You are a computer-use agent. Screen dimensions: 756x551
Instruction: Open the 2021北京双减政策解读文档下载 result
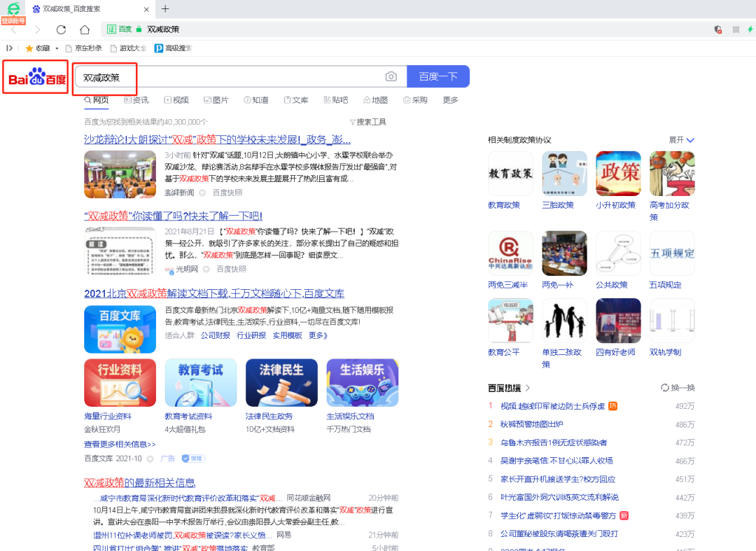214,293
